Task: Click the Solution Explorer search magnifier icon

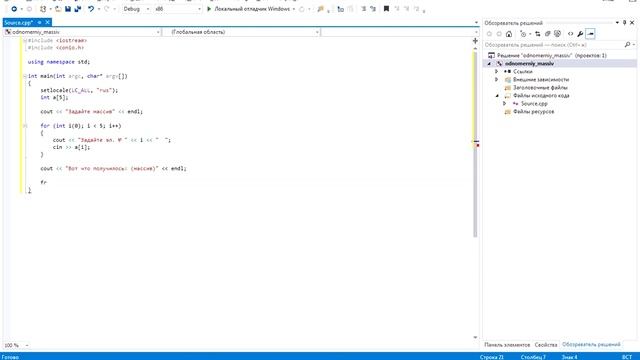Action: click(x=627, y=44)
